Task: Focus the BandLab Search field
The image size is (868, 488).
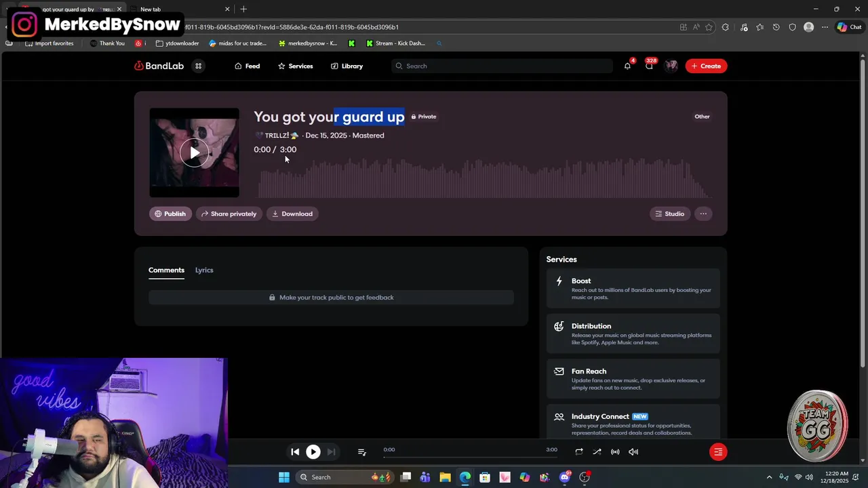Action: (502, 66)
